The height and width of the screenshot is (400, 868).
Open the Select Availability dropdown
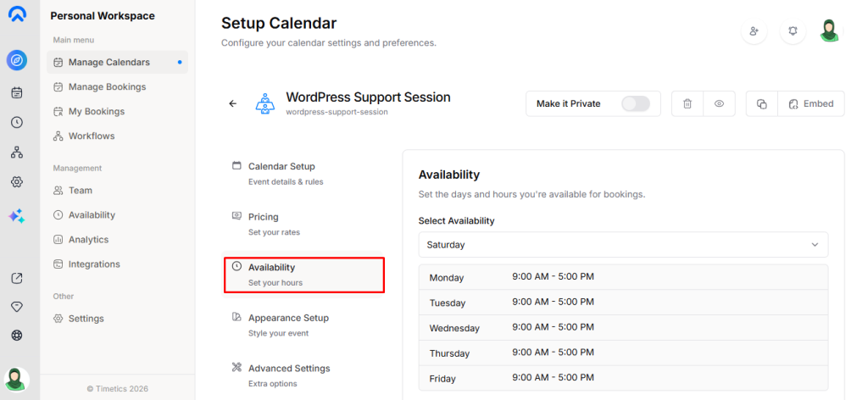623,244
